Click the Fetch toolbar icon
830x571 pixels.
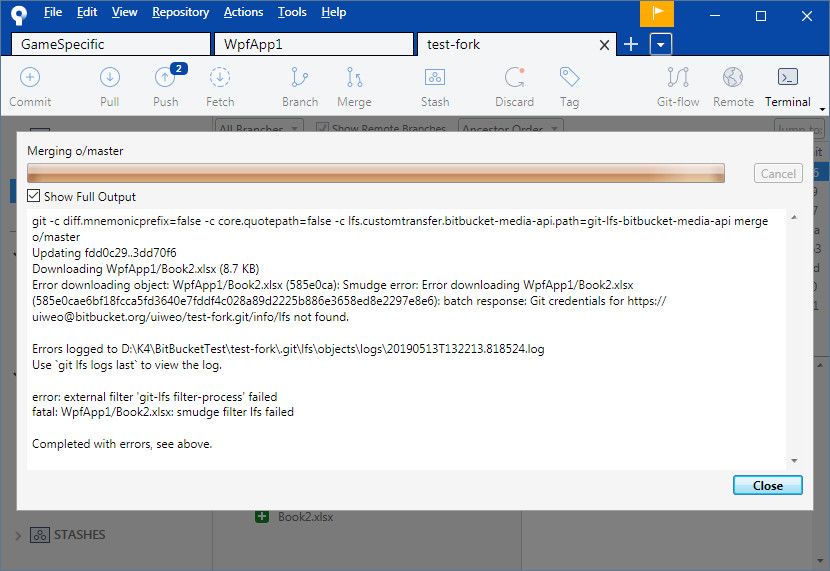(x=220, y=77)
